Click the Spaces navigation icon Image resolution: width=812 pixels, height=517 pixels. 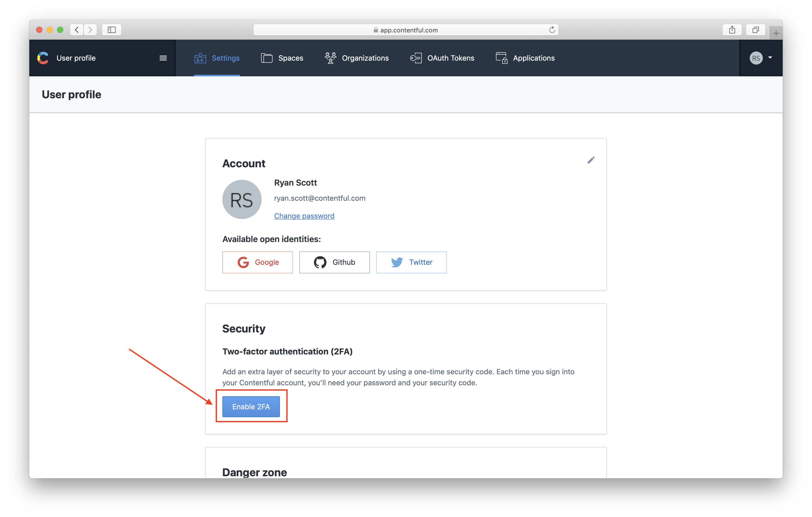click(266, 58)
